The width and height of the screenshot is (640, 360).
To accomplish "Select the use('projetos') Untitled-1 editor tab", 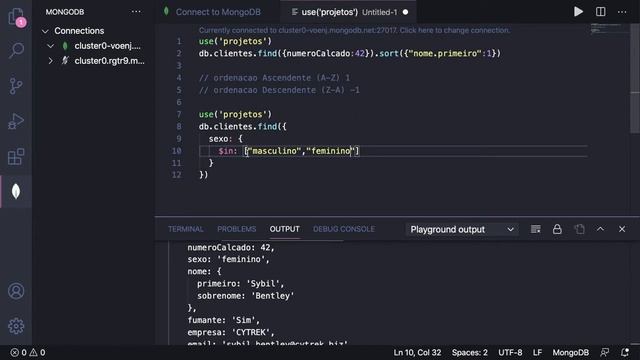I will tap(348, 12).
